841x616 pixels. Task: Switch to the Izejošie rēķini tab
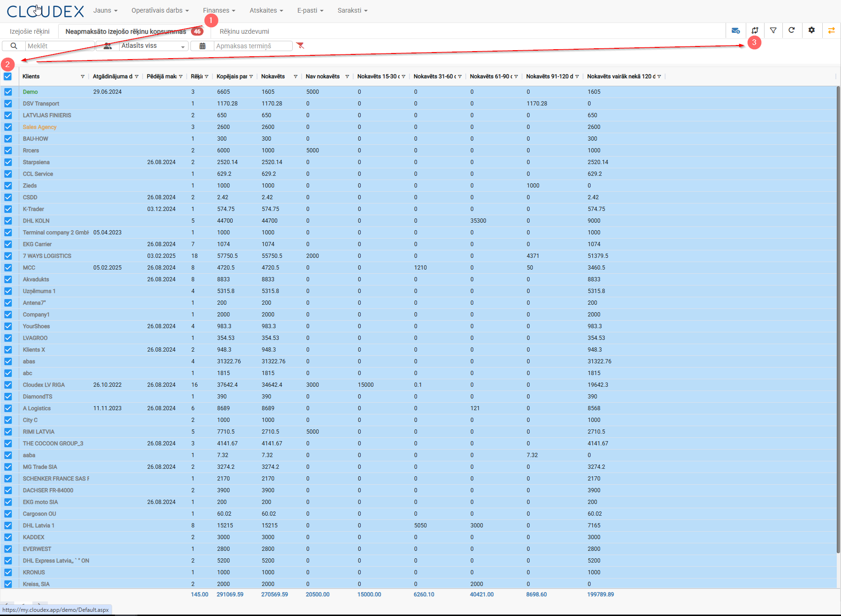30,31
